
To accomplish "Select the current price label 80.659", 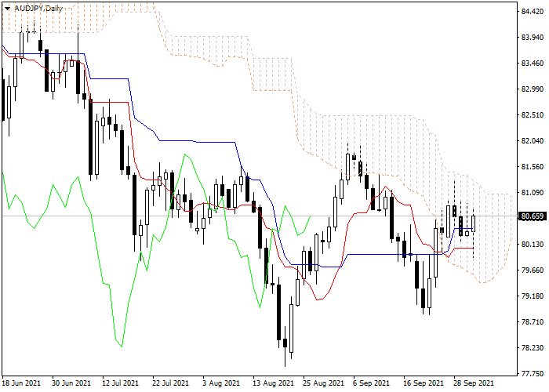I will tap(533, 216).
